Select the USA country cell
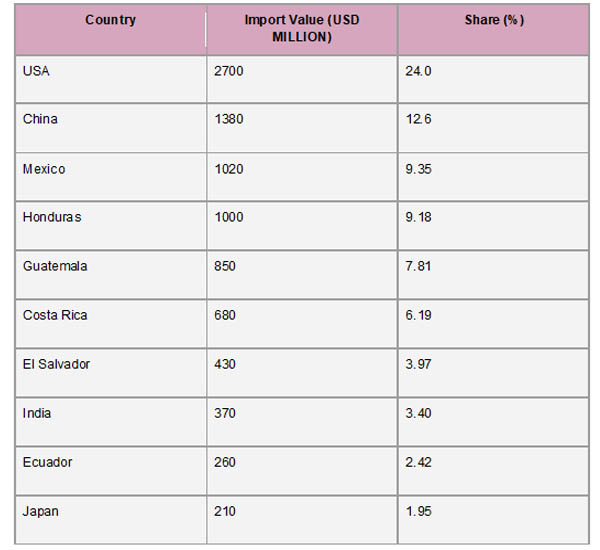 point(111,79)
